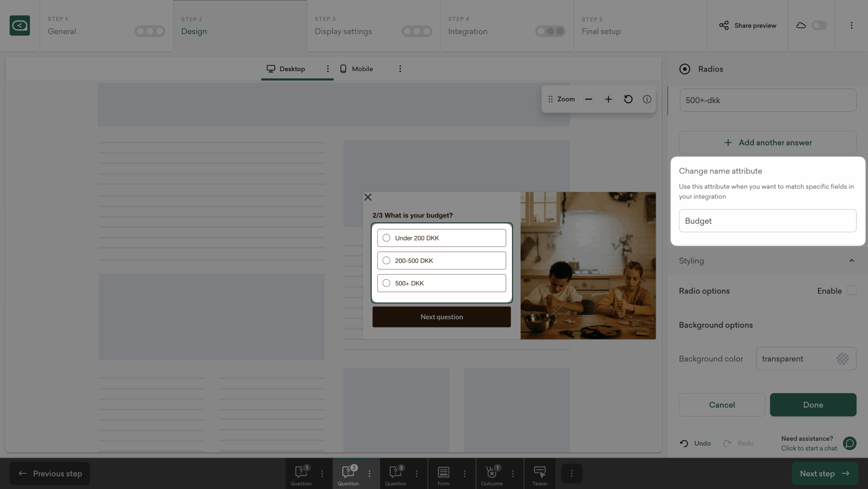This screenshot has width=868, height=489.
Task: Click the zoom in plus icon
Action: (x=608, y=99)
